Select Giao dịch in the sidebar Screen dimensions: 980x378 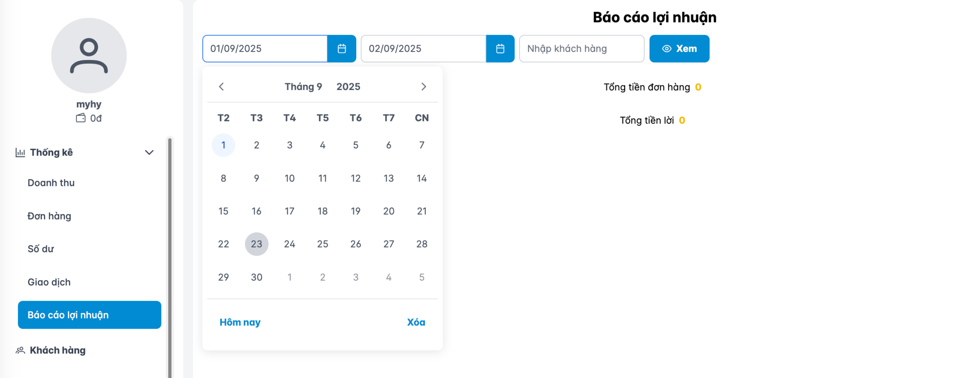tap(49, 282)
